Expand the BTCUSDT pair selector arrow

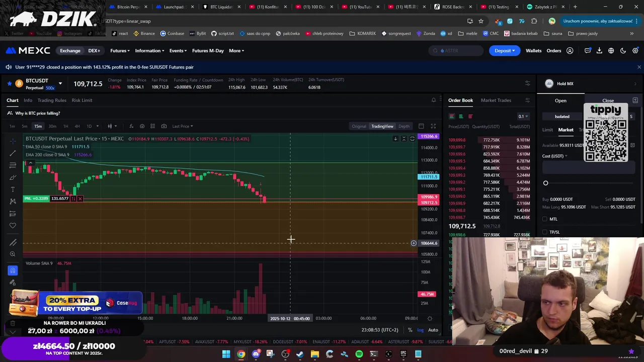click(60, 83)
